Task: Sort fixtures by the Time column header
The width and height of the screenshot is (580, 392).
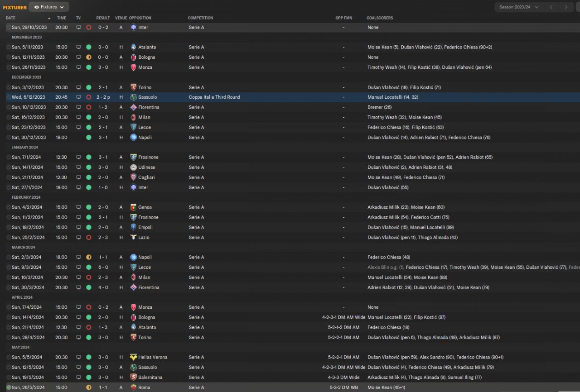Action: coord(62,18)
